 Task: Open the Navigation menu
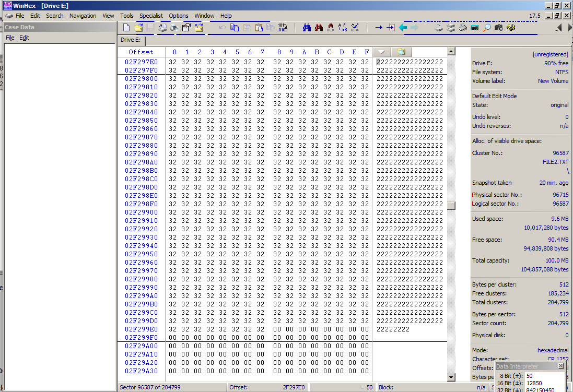tap(83, 16)
